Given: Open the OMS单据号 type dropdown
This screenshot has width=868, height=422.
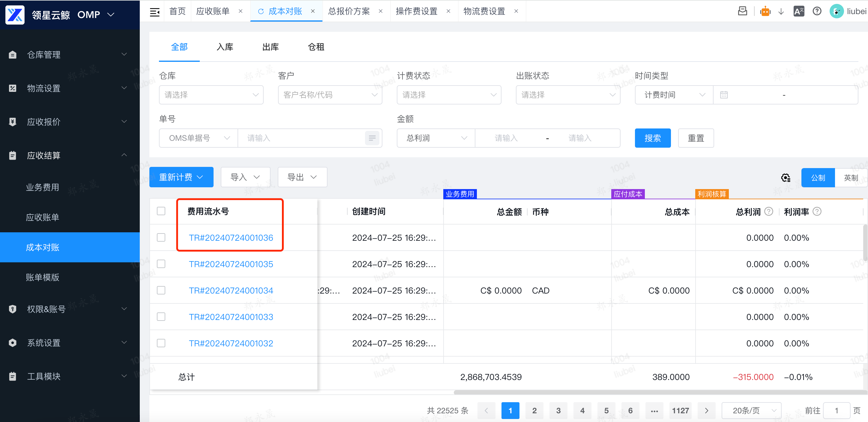Looking at the screenshot, I should point(199,138).
